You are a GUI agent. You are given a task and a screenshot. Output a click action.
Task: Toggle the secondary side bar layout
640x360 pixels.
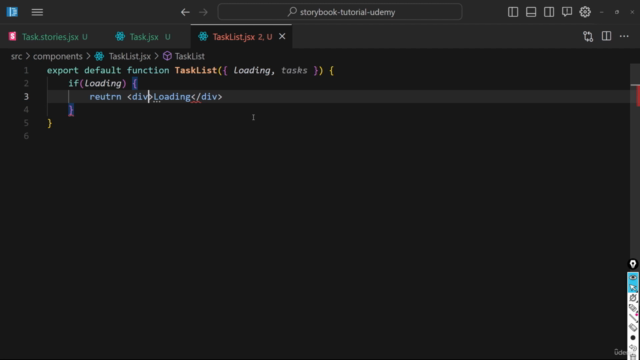(549, 12)
